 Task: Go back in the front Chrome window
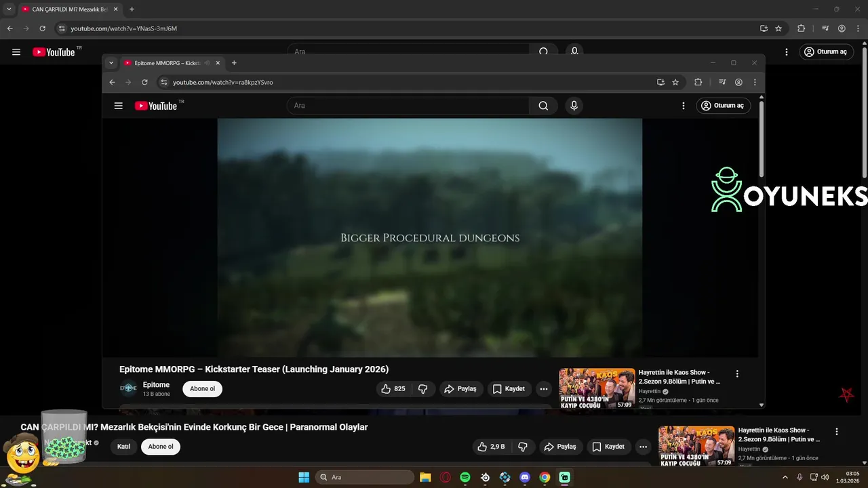click(113, 82)
